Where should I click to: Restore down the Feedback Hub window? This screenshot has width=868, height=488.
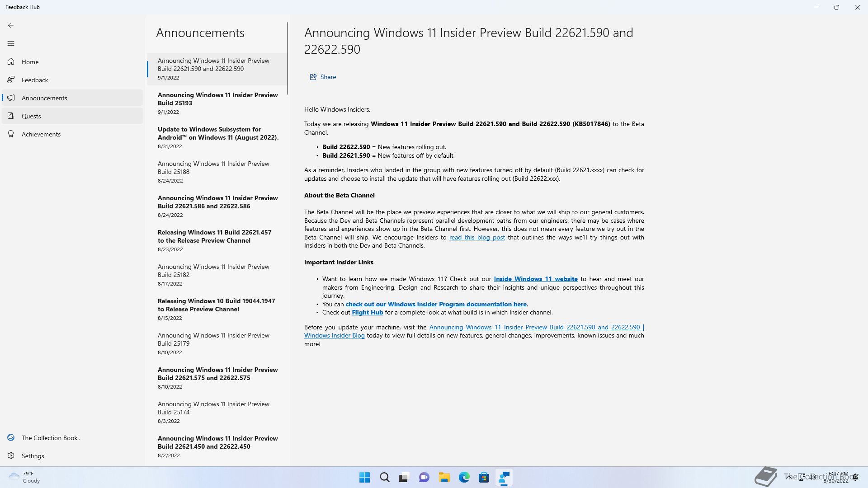(x=837, y=7)
